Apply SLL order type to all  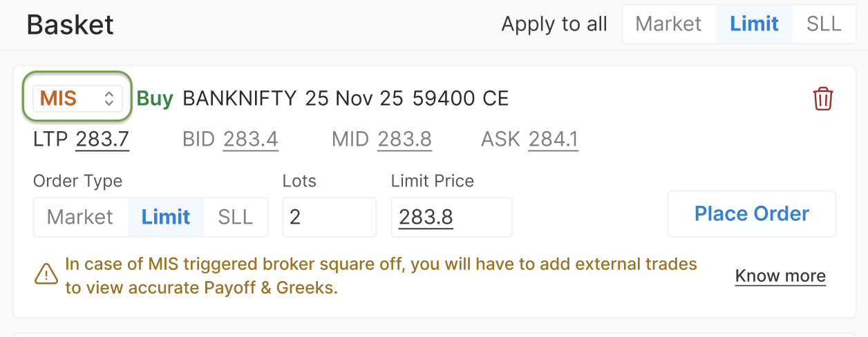pyautogui.click(x=824, y=24)
